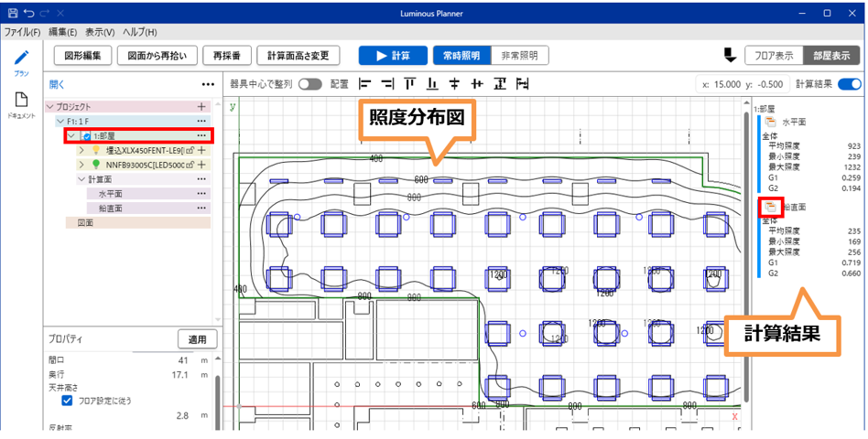Open the ドキュメント page icon in sidebar
Viewport: 868px width, 439px height.
pyautogui.click(x=21, y=101)
